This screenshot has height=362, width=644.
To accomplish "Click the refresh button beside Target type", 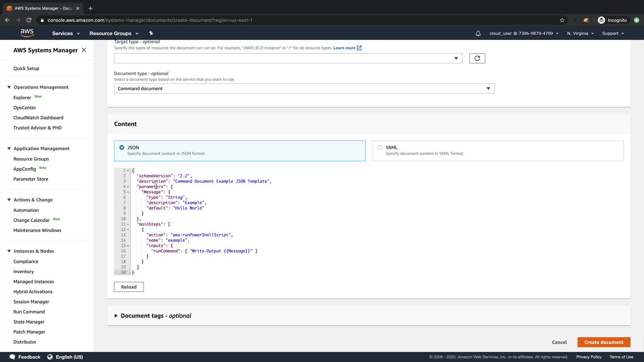I will (477, 58).
